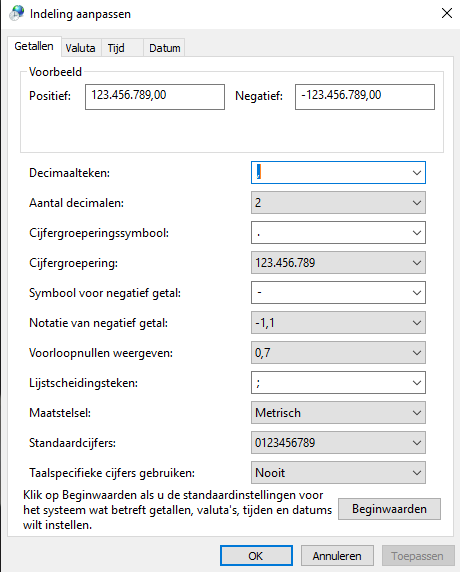This screenshot has width=460, height=572.
Task: Open the Aantal decimalen dropdown
Action: [338, 203]
